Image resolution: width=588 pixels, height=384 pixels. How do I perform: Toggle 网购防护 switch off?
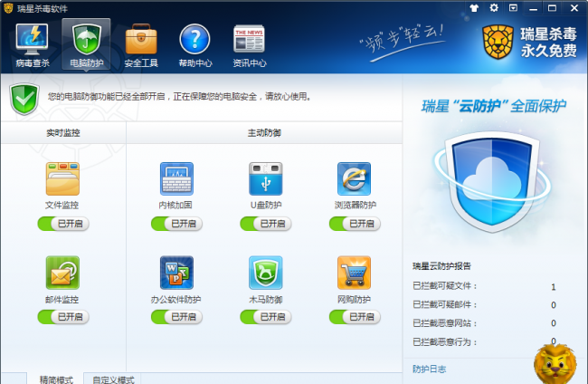click(x=355, y=317)
